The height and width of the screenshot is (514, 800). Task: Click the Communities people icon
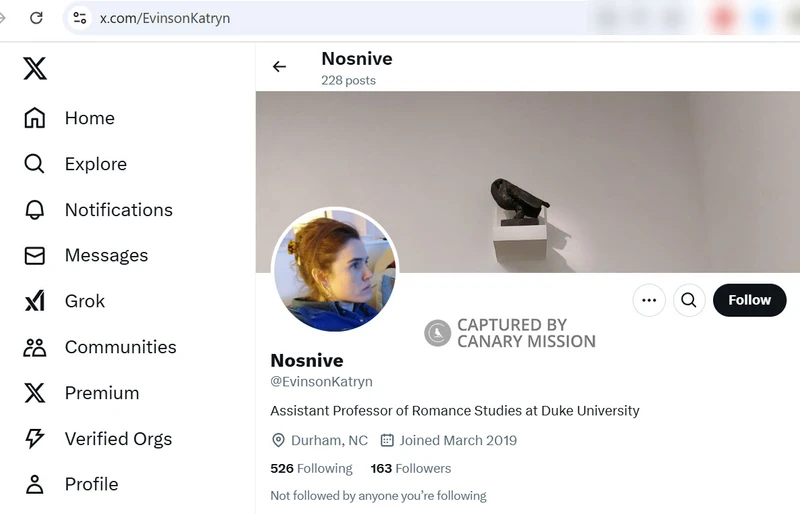pyautogui.click(x=35, y=347)
